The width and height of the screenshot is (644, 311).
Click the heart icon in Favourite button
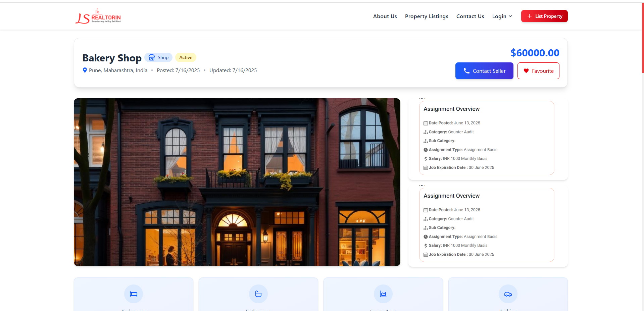(x=526, y=71)
